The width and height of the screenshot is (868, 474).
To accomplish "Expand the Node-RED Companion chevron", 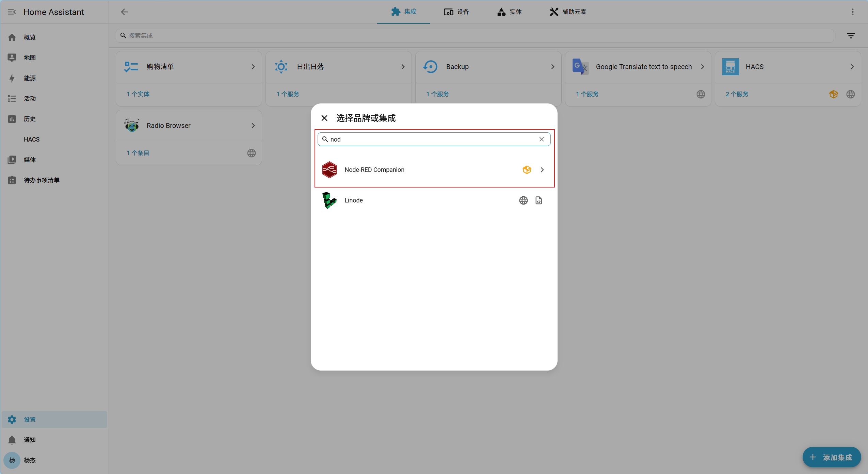I will click(x=542, y=170).
